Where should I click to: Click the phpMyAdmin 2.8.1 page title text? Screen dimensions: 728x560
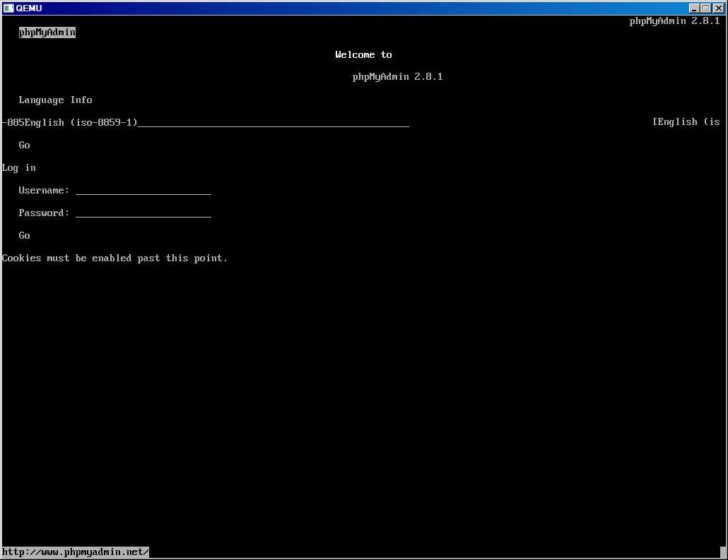[674, 21]
